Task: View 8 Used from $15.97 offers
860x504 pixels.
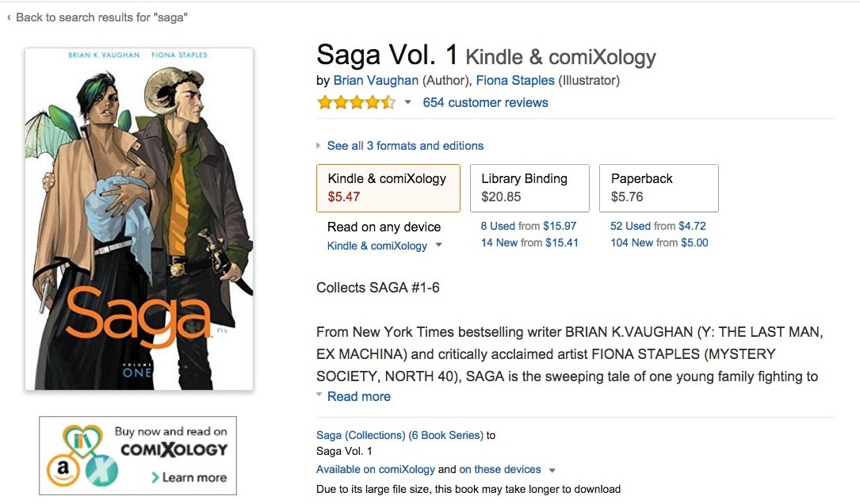Action: pyautogui.click(x=529, y=226)
